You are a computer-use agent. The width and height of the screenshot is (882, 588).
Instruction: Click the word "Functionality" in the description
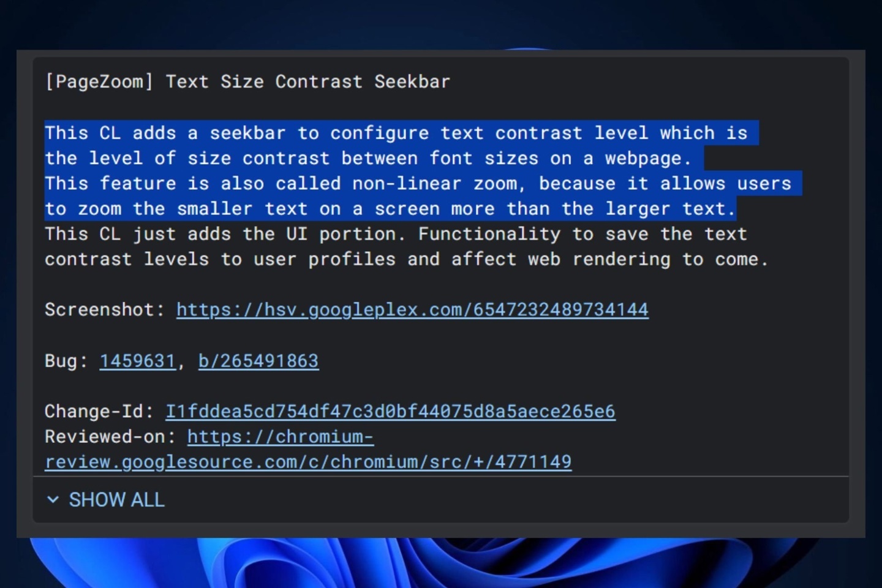coord(489,234)
